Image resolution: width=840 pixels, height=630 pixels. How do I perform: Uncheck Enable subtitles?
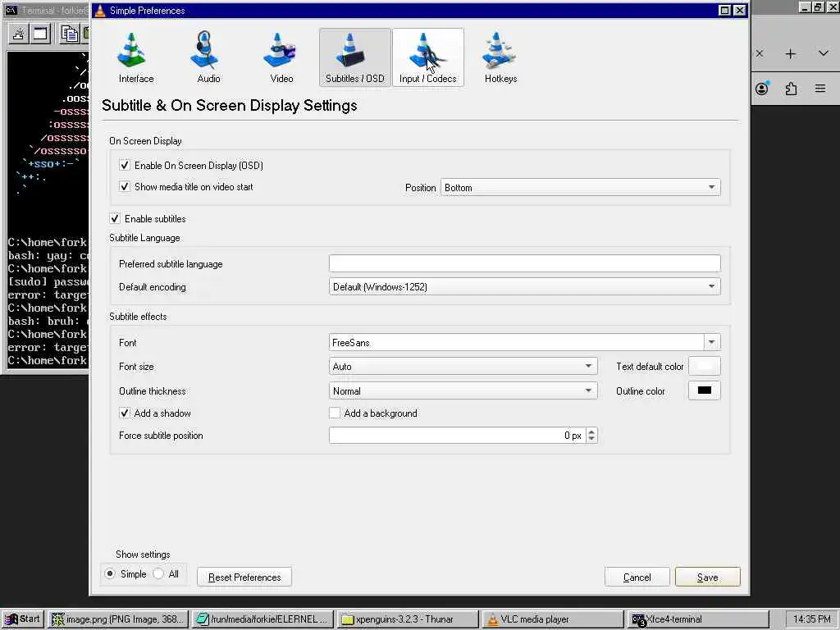point(115,218)
